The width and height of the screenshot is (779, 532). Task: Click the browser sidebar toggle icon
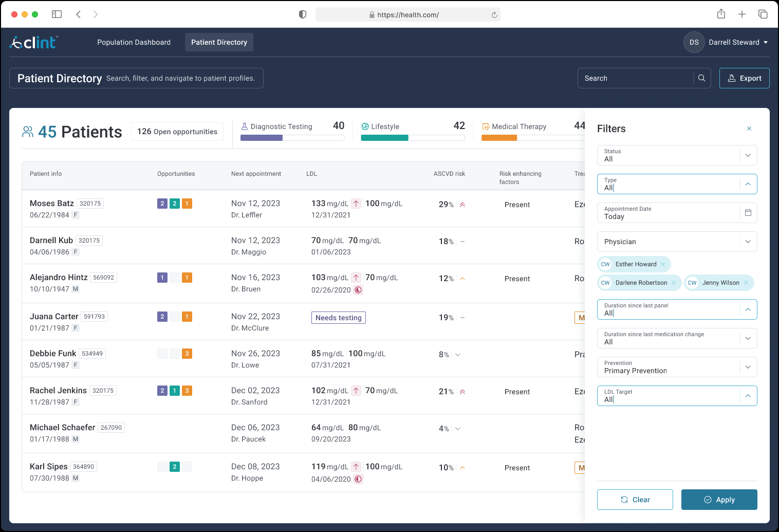[x=57, y=14]
